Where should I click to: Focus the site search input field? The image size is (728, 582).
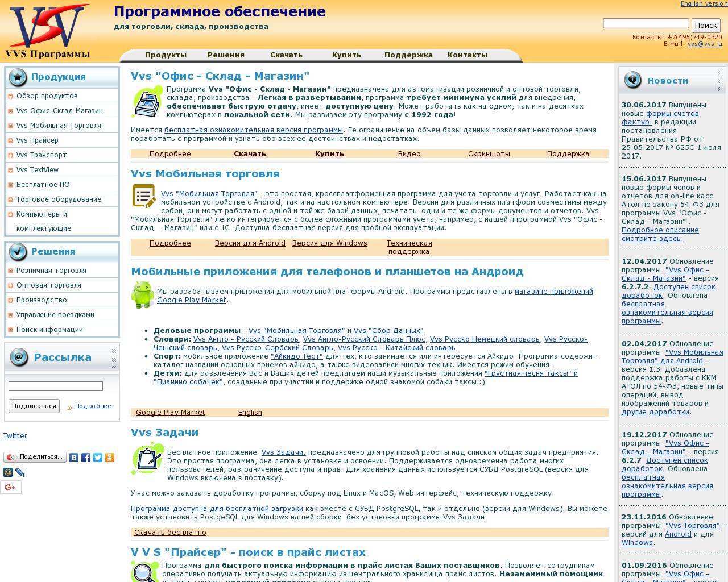(646, 23)
